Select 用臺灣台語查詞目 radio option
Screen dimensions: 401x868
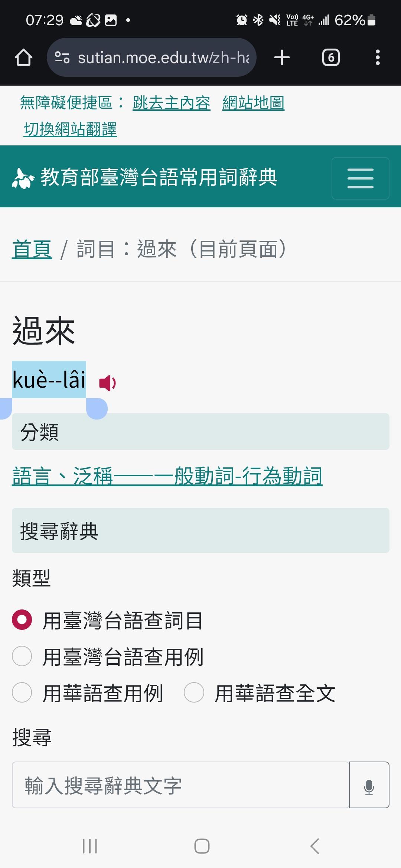22,619
